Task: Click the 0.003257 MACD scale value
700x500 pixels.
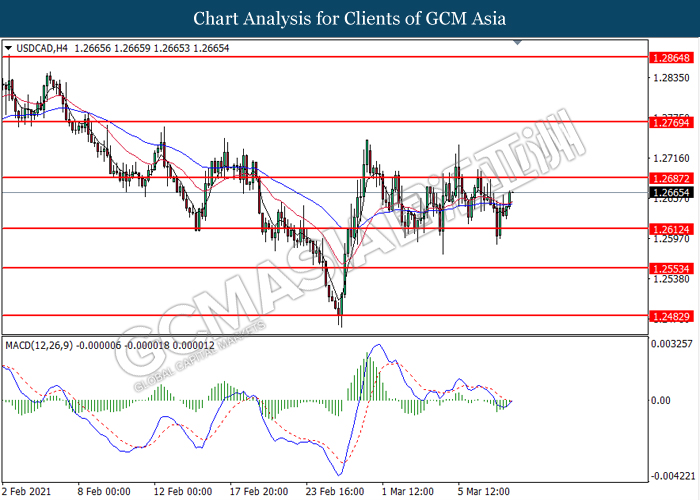Action: pyautogui.click(x=671, y=344)
